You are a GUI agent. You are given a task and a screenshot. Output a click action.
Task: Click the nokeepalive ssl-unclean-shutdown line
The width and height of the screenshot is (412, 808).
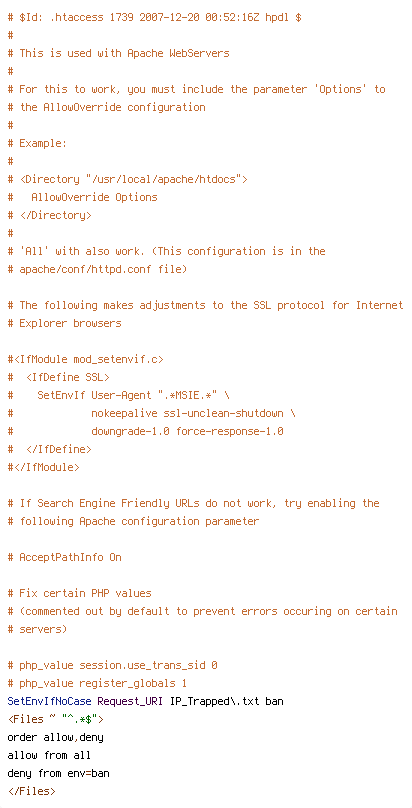151,413
